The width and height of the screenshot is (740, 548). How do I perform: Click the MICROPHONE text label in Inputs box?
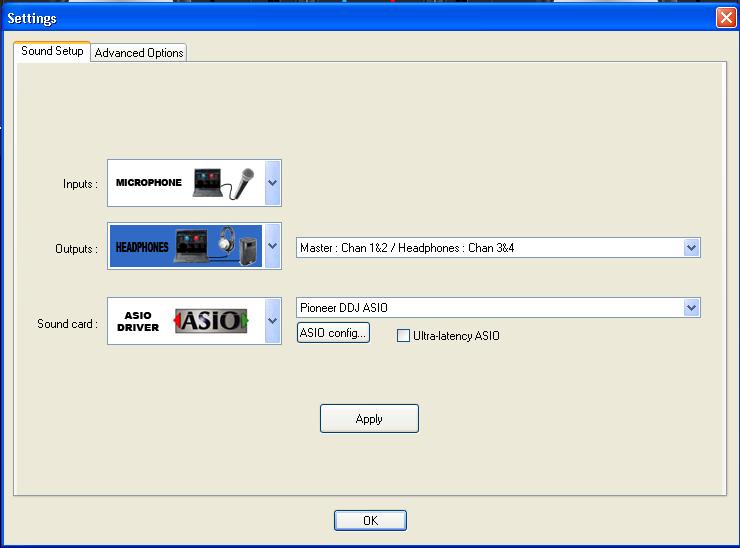tap(148, 183)
